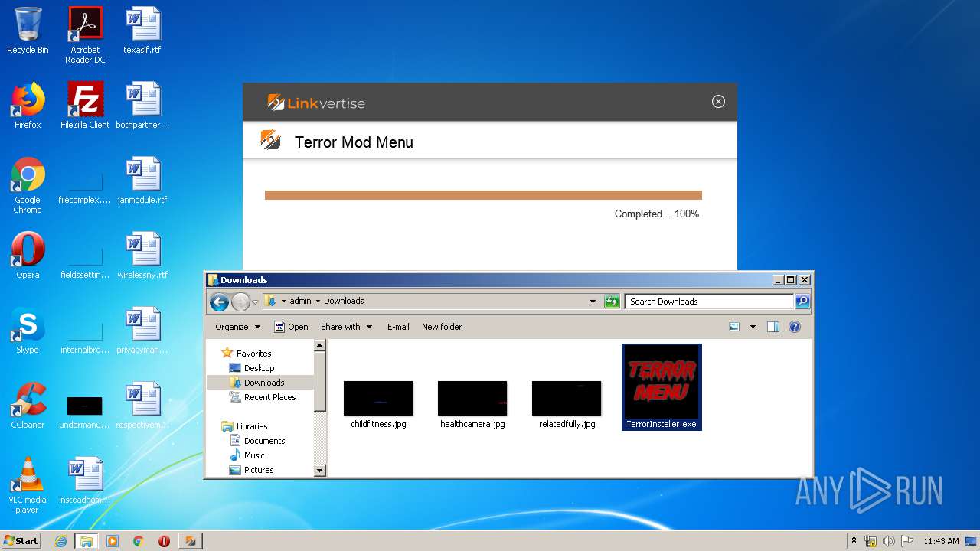Select the relatedfully.jpg thumbnail
This screenshot has height=551, width=980.
coord(567,405)
